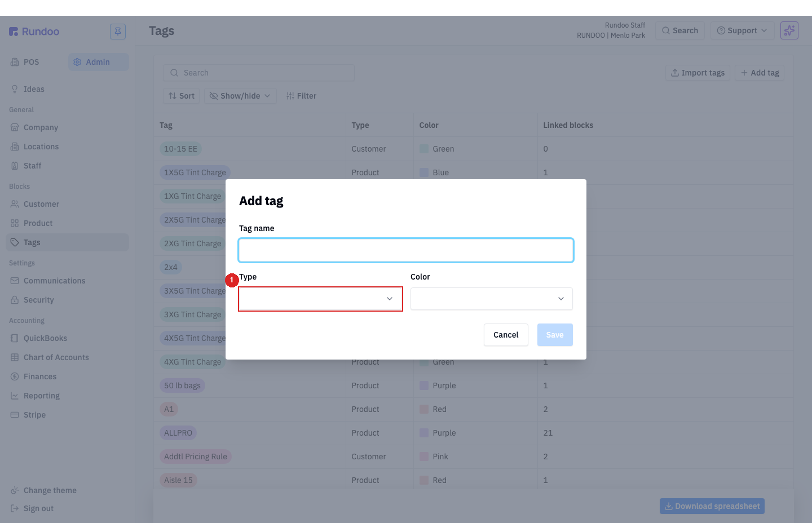Viewport: 812px width, 523px height.
Task: Click the pin sidebar icon
Action: click(x=118, y=32)
